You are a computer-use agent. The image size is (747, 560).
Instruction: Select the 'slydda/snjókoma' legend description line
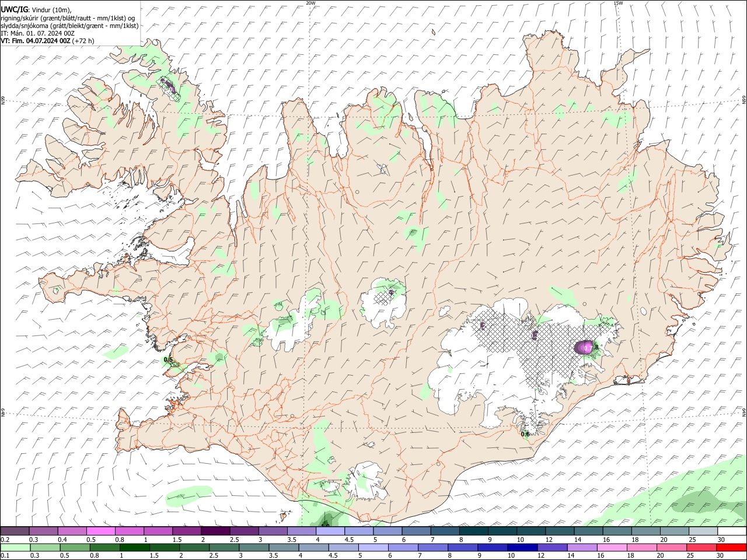[69, 26]
